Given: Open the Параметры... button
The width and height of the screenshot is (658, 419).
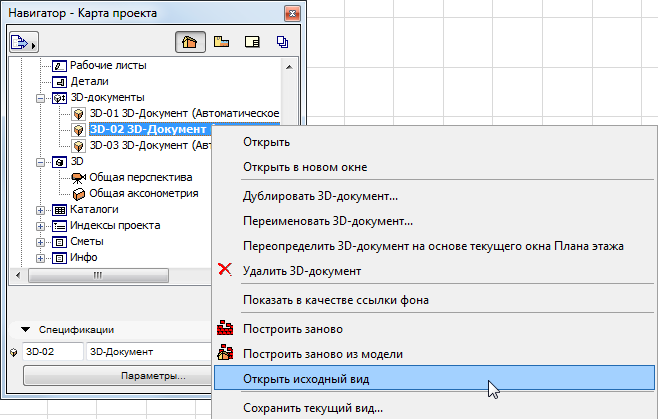Looking at the screenshot, I should pyautogui.click(x=118, y=376).
